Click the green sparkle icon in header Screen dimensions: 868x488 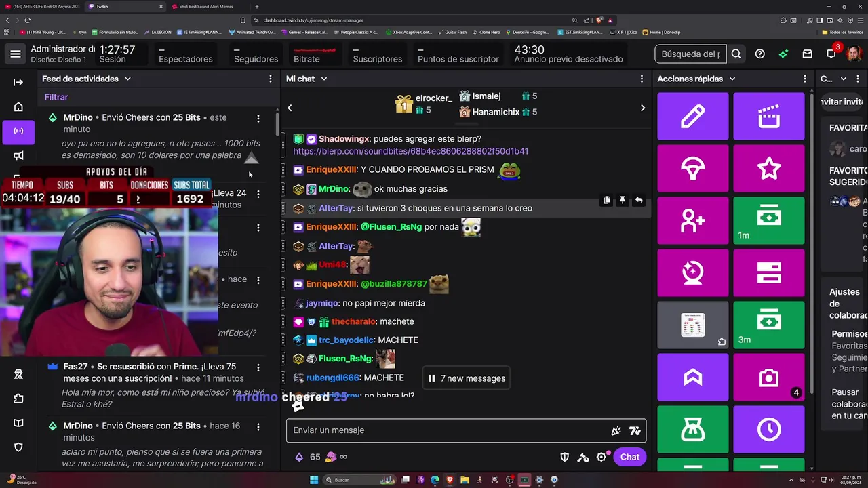[x=783, y=54]
